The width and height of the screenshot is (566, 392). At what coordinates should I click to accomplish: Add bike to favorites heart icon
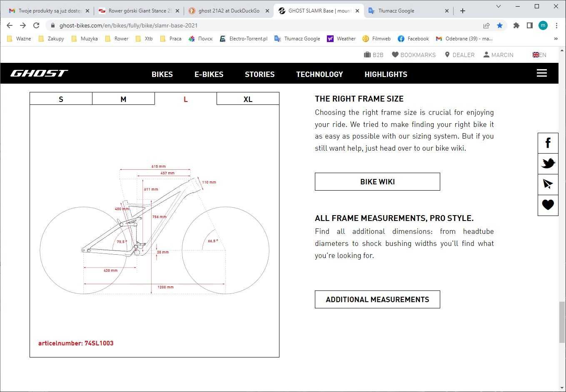click(x=548, y=205)
